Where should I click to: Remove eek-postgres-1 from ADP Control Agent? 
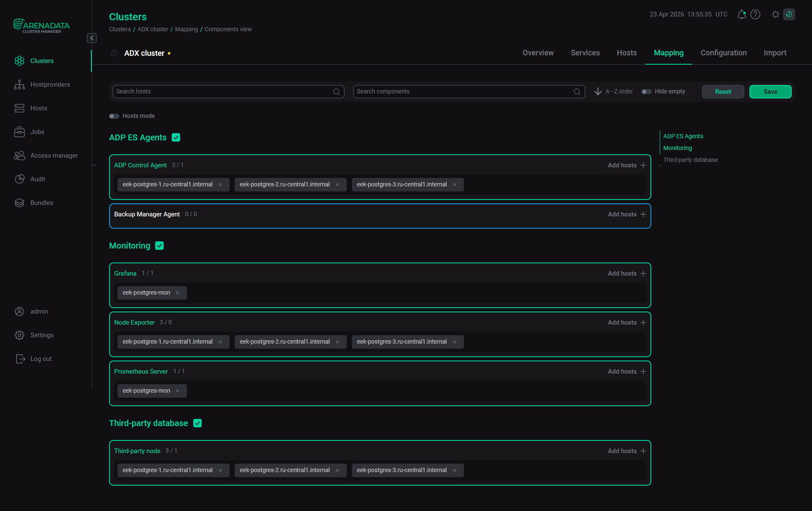220,185
